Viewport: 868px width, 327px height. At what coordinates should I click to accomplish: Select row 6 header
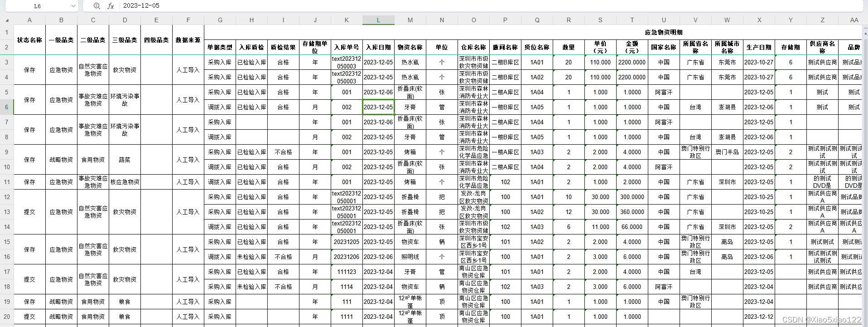pos(7,107)
